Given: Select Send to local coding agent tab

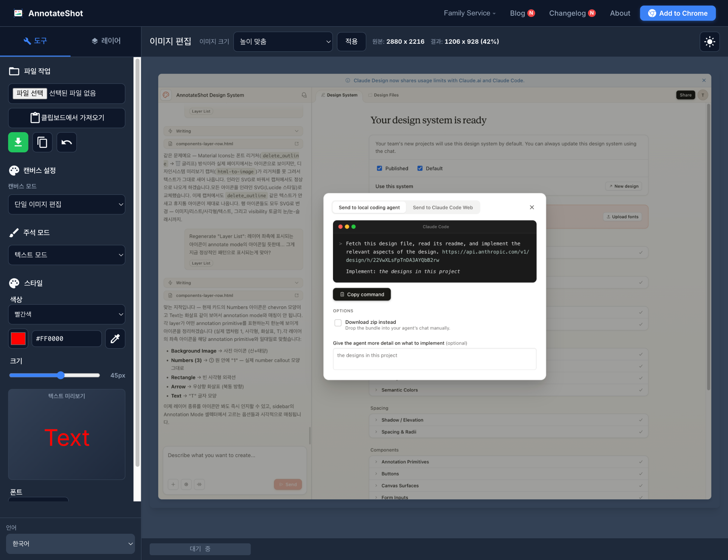Looking at the screenshot, I should point(369,207).
